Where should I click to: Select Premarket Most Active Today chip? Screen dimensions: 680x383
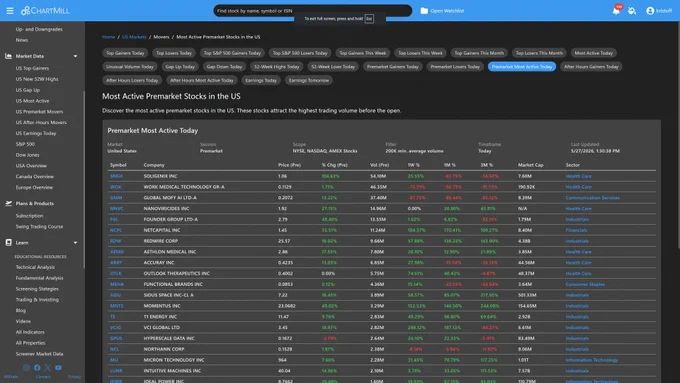522,66
